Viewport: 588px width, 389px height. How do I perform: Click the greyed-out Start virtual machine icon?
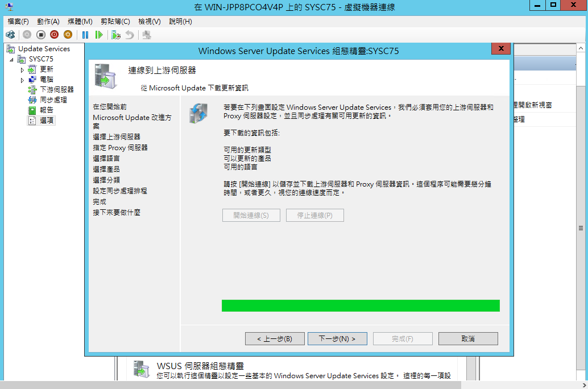[27, 35]
